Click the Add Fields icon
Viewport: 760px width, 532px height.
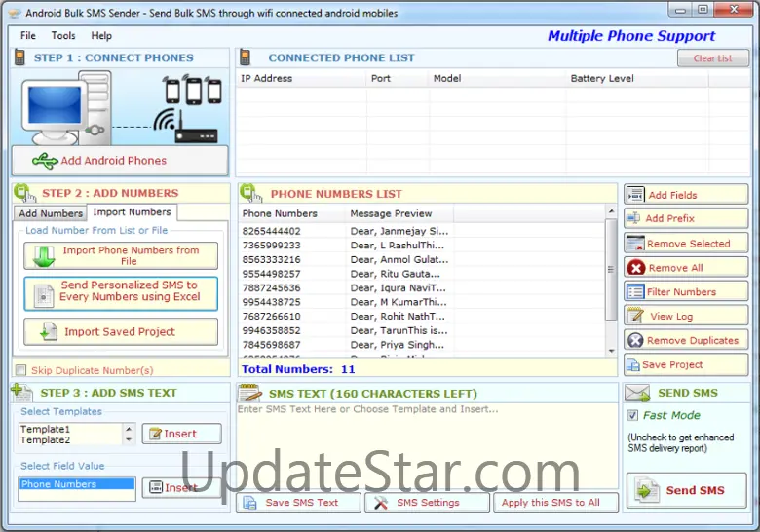coord(635,195)
